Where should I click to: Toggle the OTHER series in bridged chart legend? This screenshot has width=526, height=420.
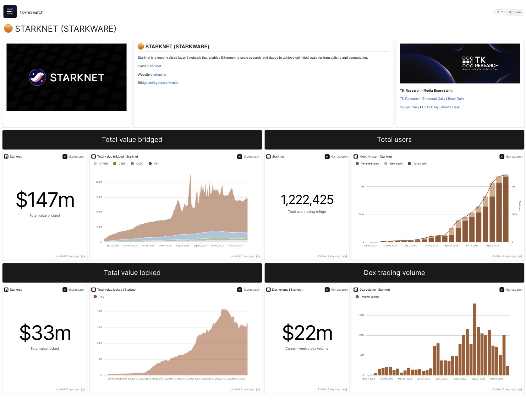coord(101,164)
